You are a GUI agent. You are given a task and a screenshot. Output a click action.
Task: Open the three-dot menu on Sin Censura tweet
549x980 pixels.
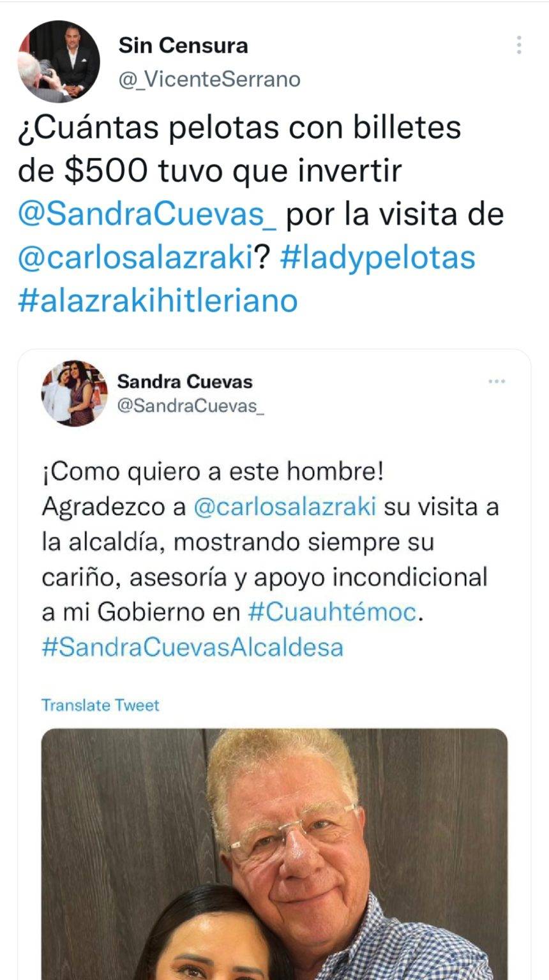(519, 45)
